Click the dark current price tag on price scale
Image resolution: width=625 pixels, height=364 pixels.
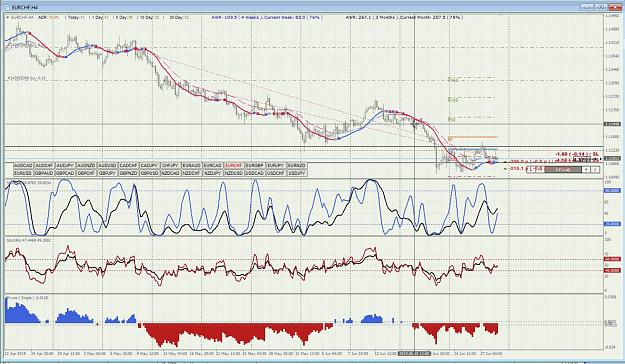(x=612, y=159)
